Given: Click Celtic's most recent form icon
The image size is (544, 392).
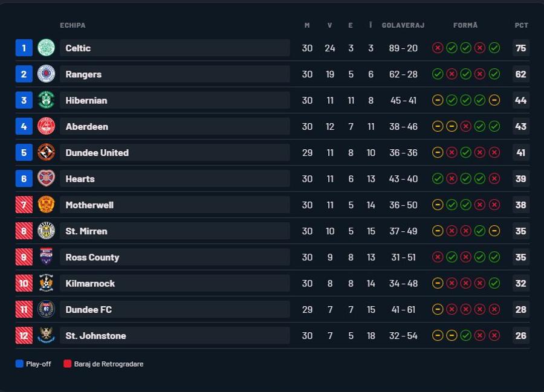Looking at the screenshot, I should [x=494, y=48].
